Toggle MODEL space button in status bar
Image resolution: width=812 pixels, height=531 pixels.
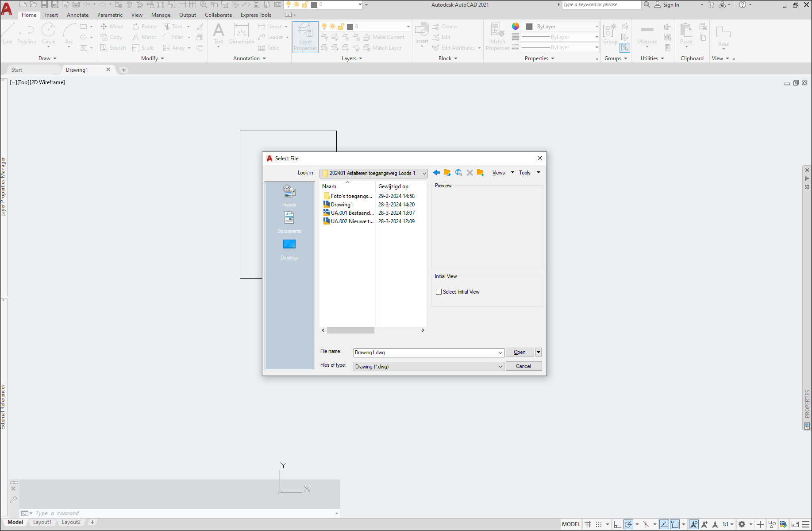tap(571, 524)
